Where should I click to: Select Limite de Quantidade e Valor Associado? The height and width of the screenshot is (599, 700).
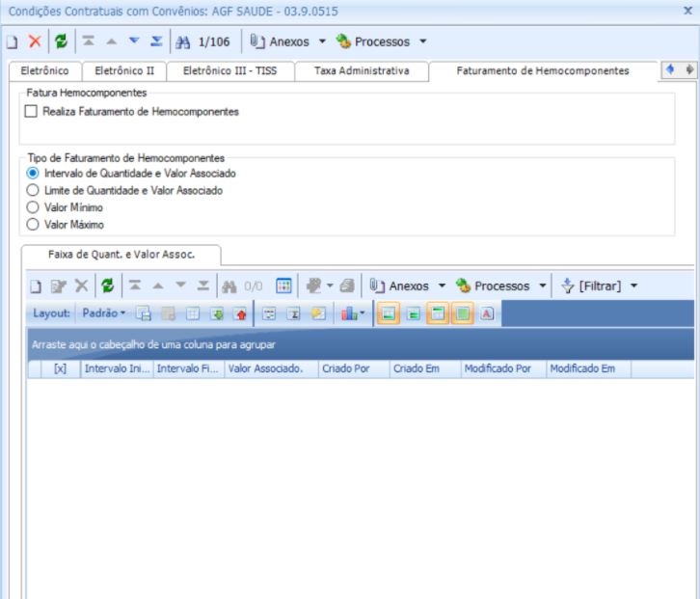point(33,190)
